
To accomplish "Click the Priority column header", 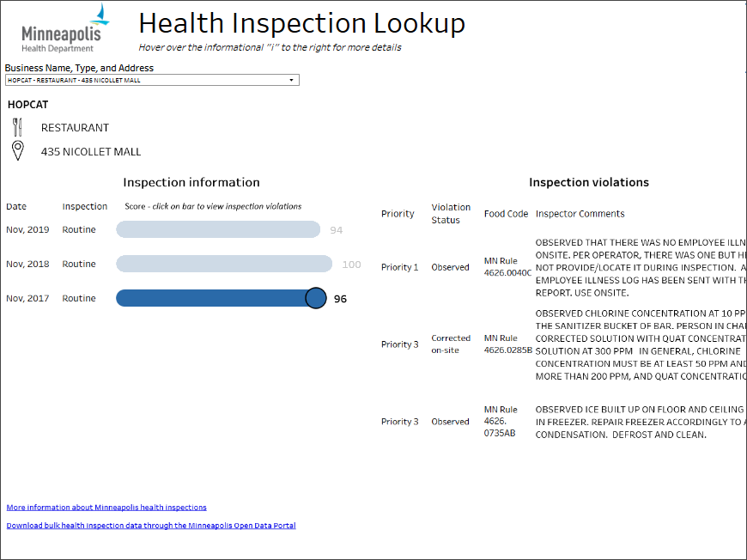I will [x=398, y=214].
